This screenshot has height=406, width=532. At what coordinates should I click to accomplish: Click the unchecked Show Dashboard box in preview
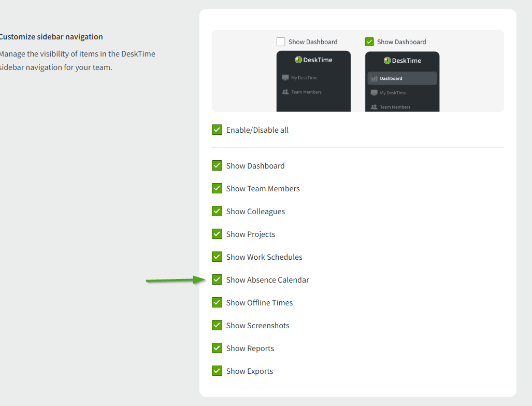pyautogui.click(x=281, y=41)
